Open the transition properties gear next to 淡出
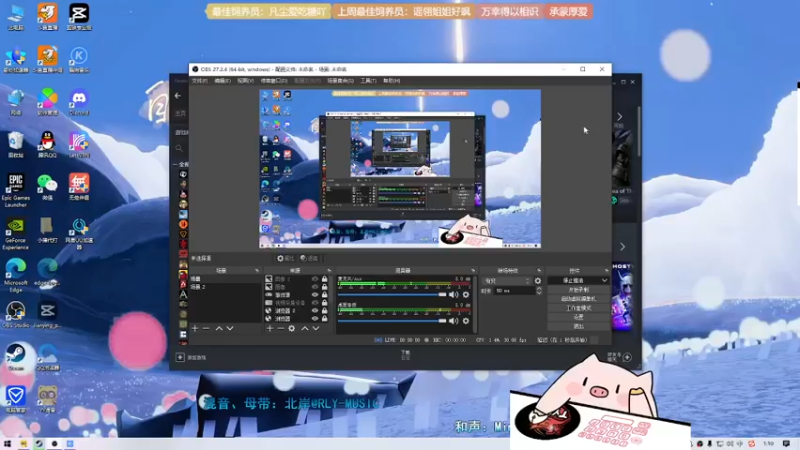 [538, 281]
